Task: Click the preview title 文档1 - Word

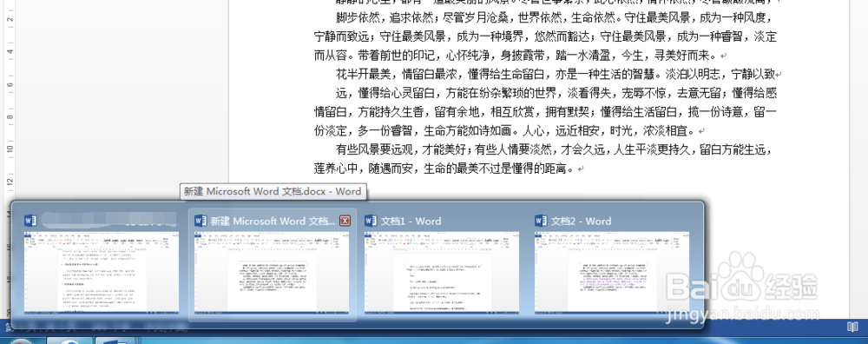Action: pos(411,221)
